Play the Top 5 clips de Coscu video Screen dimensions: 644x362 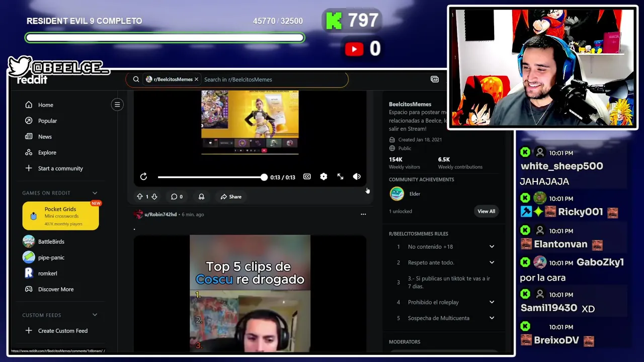click(x=250, y=293)
